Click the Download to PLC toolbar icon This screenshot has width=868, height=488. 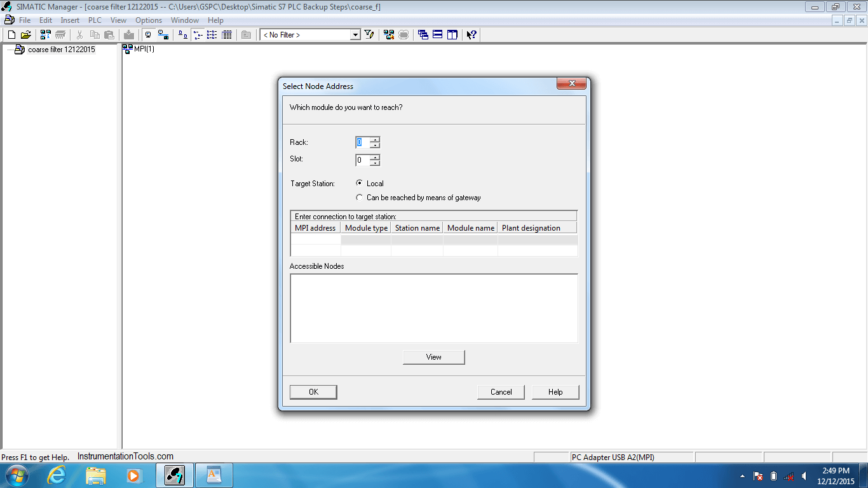129,35
